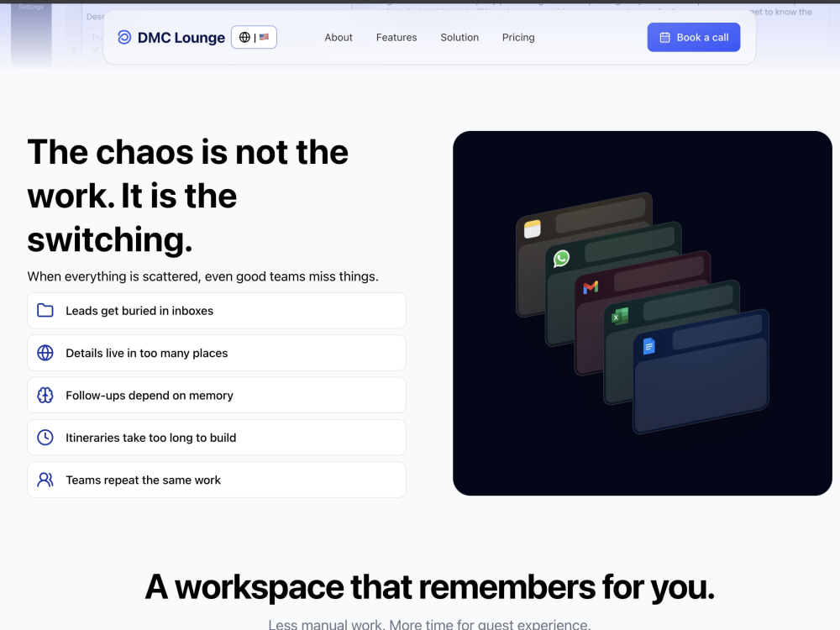The height and width of the screenshot is (630, 840).
Task: Click 'When everything is scattered' subtitle
Action: [203, 276]
